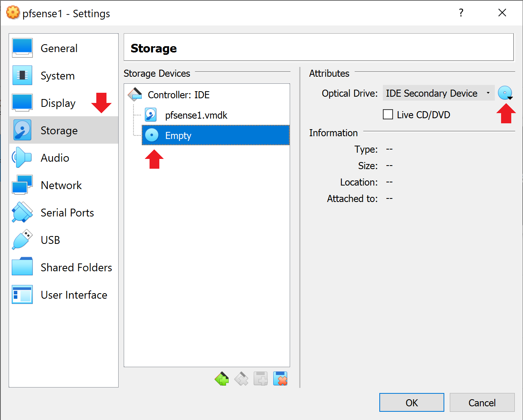Open the Network settings section
The image size is (523, 420).
[61, 185]
